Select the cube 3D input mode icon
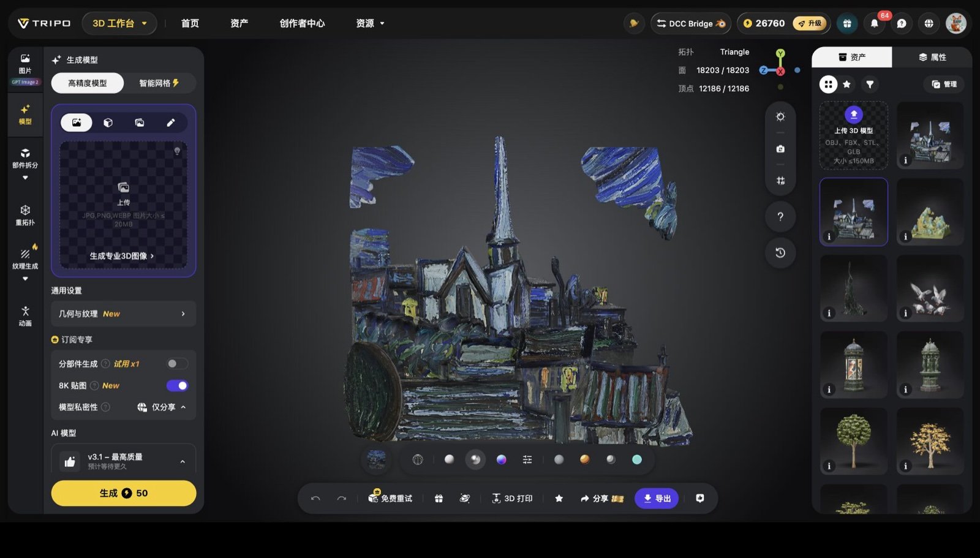The image size is (980, 558). (108, 123)
